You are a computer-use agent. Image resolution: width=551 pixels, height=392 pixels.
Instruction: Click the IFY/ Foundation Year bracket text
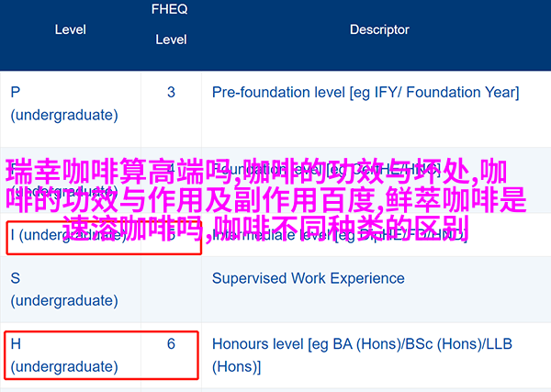434,93
